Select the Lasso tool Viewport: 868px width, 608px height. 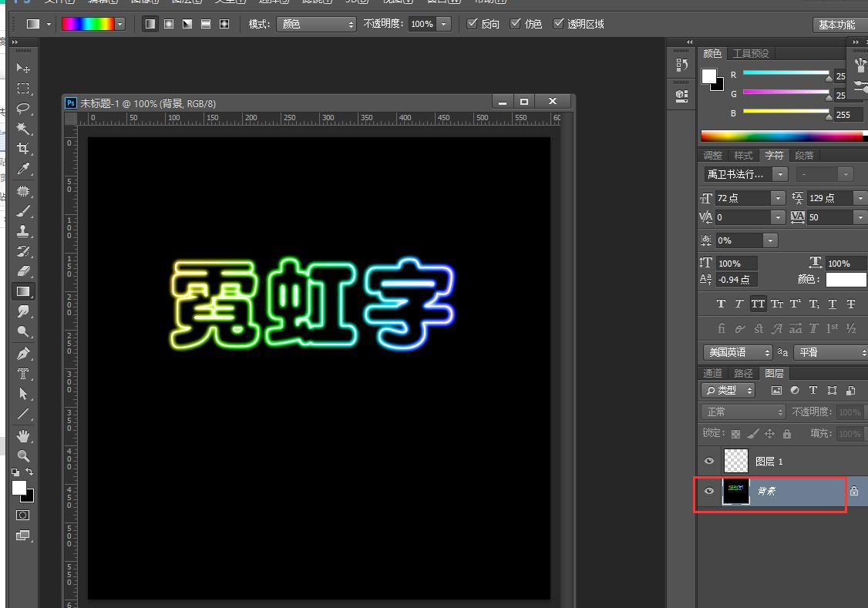(x=24, y=109)
